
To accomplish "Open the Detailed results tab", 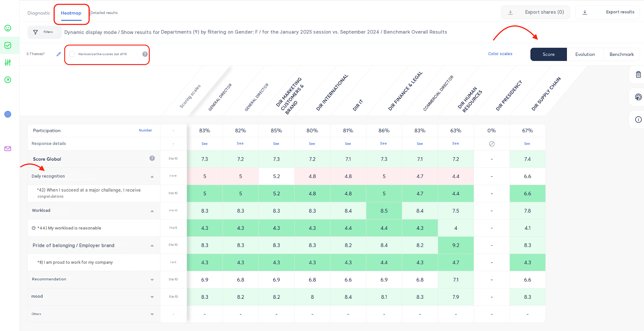I will tap(104, 13).
